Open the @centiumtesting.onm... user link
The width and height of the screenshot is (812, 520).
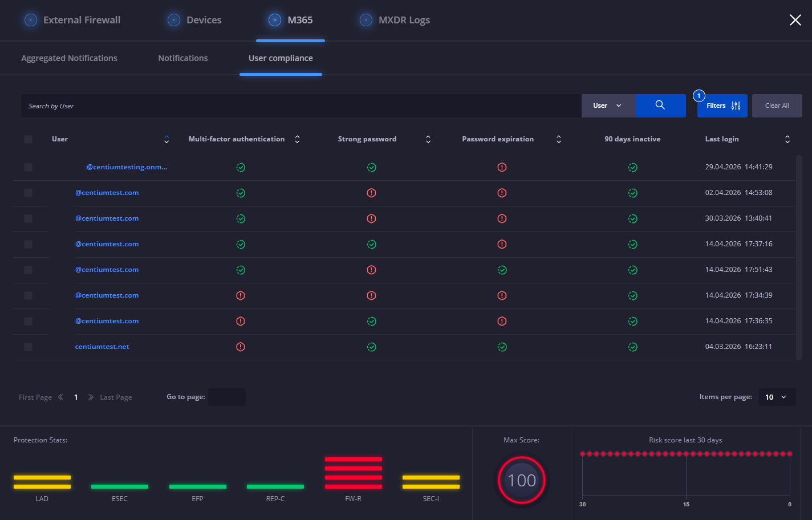(127, 167)
